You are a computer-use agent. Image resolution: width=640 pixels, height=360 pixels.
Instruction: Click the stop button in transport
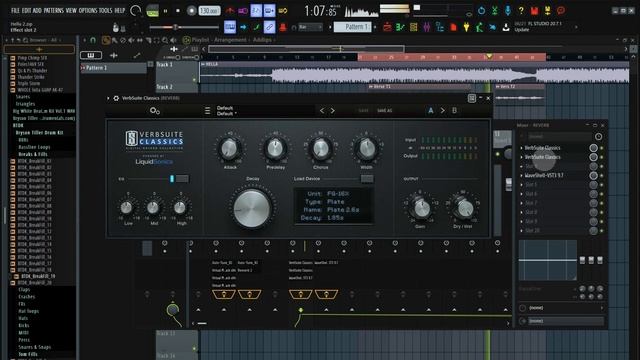coord(178,11)
